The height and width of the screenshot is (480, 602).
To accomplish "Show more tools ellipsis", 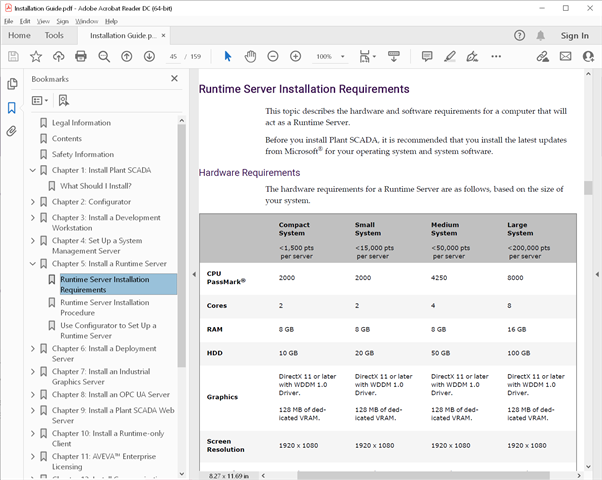I will [x=496, y=56].
